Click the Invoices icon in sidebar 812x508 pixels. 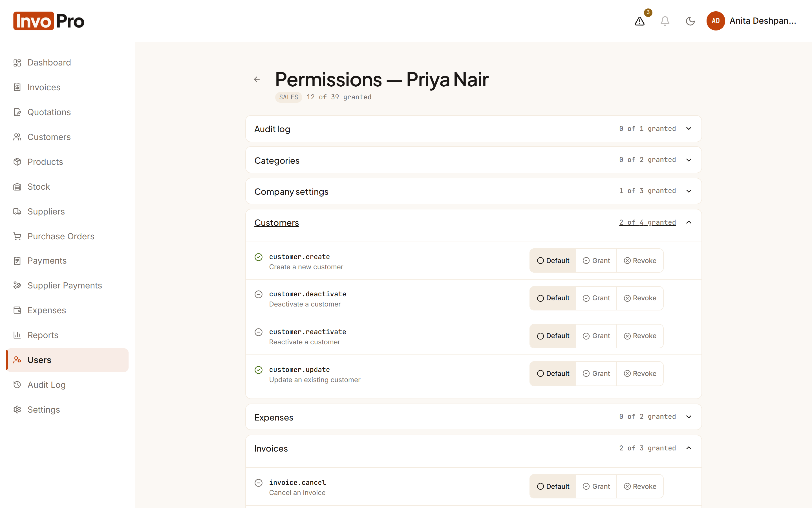17,87
